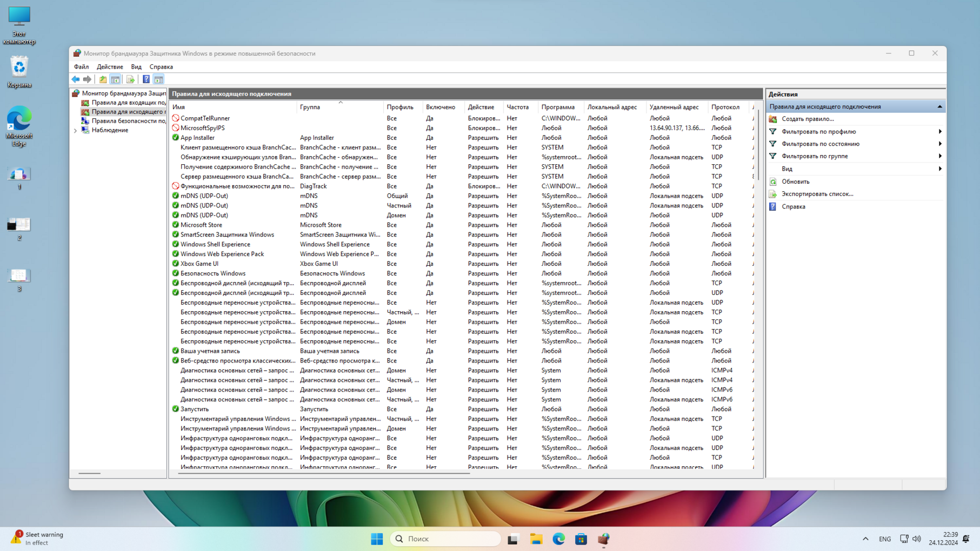Open File Explorer from the taskbar
The width and height of the screenshot is (980, 551).
tap(536, 539)
